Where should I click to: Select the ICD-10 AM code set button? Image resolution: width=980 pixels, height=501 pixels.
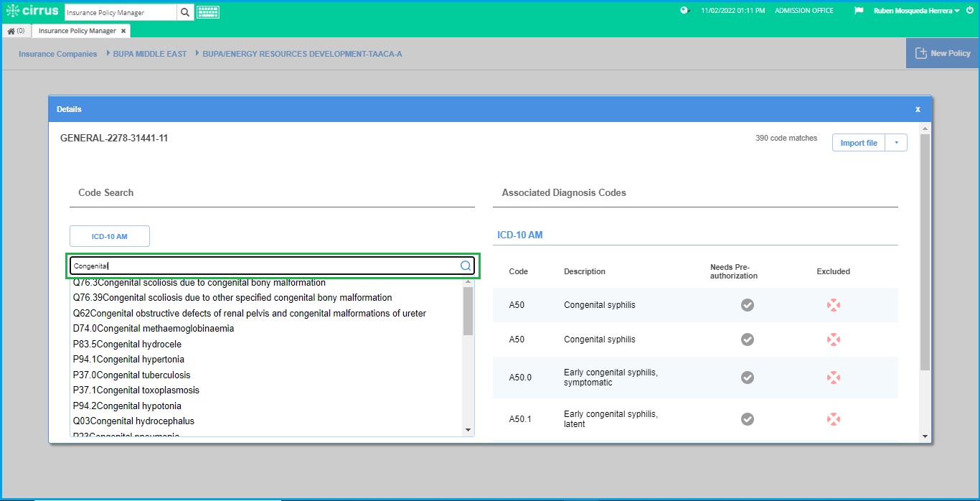[109, 235]
